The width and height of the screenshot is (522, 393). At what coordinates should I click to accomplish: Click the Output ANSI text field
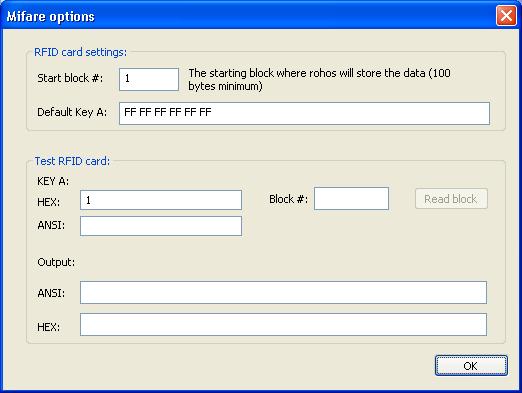click(x=283, y=292)
